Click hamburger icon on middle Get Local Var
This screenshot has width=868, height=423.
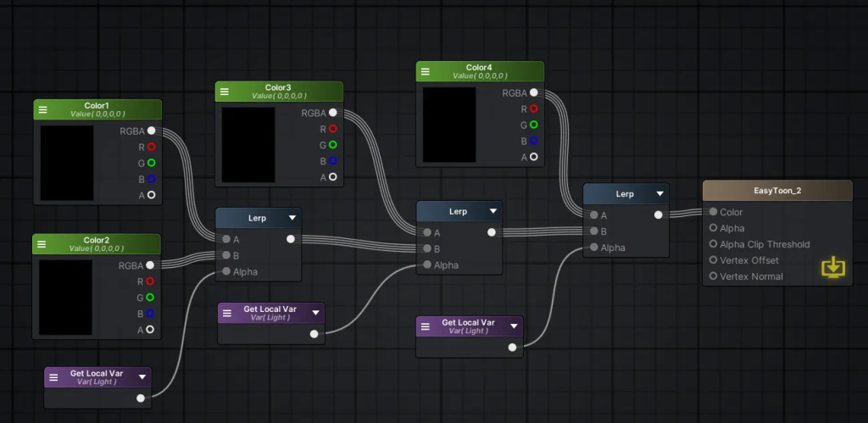[227, 313]
